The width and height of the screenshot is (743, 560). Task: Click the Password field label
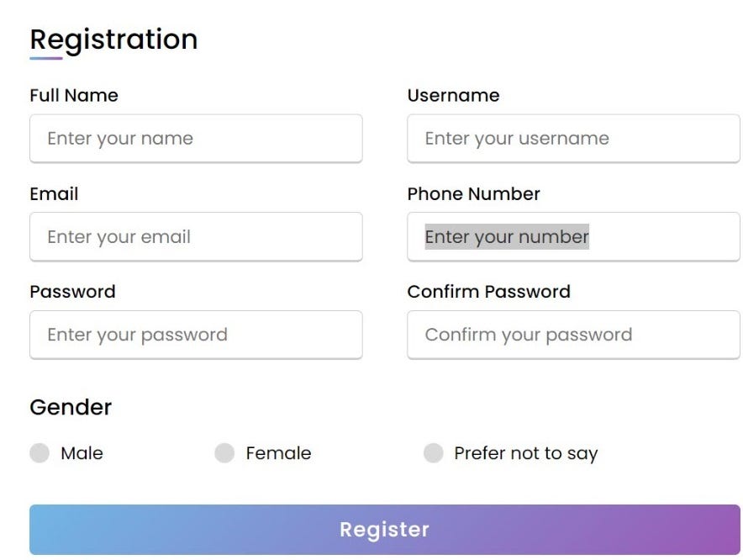click(x=72, y=292)
